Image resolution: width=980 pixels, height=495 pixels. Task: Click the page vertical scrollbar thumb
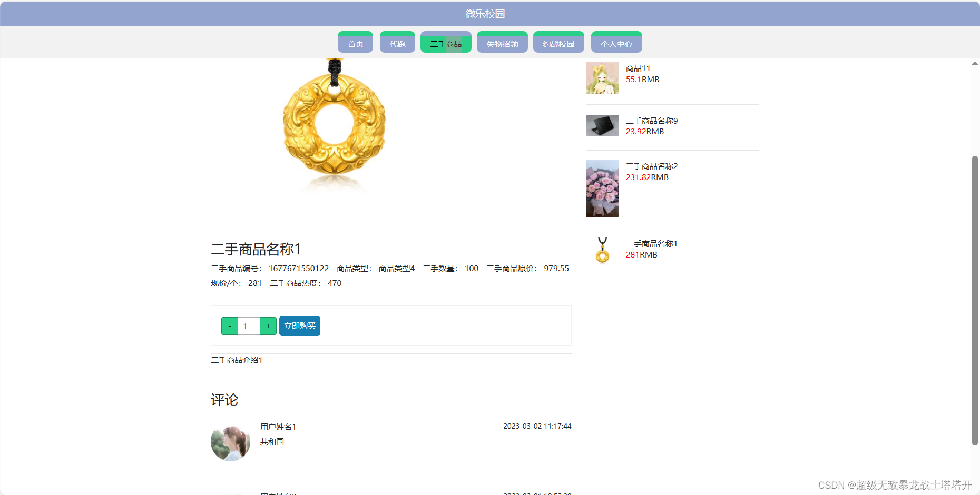tap(975, 300)
